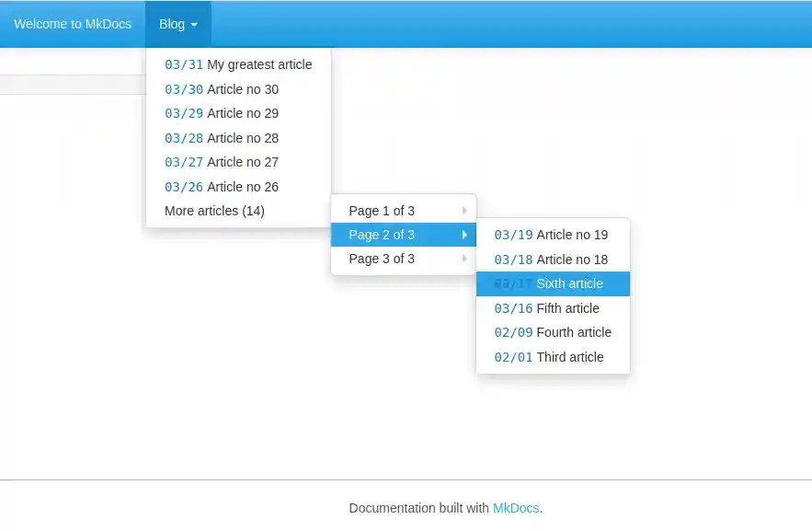This screenshot has width=812, height=531.
Task: Select 'Article no 26' entry
Action: point(221,187)
